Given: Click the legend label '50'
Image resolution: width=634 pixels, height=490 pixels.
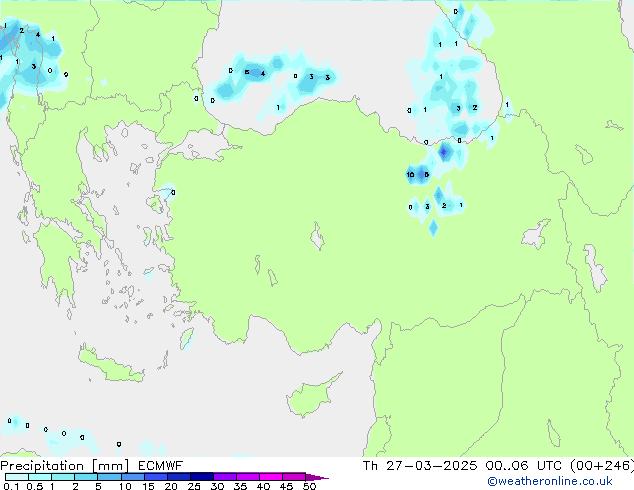Looking at the screenshot, I should pos(309,486).
